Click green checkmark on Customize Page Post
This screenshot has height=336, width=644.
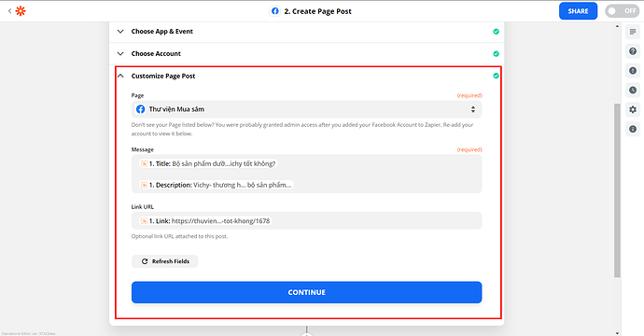click(497, 76)
